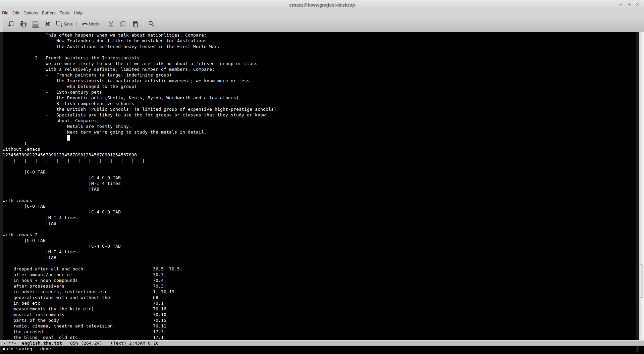Click the '|C-4 C-Q TAB' line under 'without .emacs'
The height and width of the screenshot is (354, 644).
105,178
